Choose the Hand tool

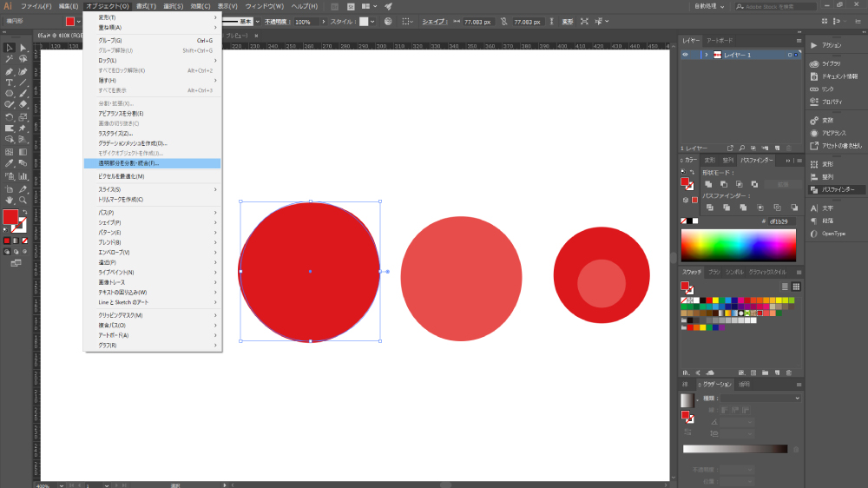(x=9, y=200)
